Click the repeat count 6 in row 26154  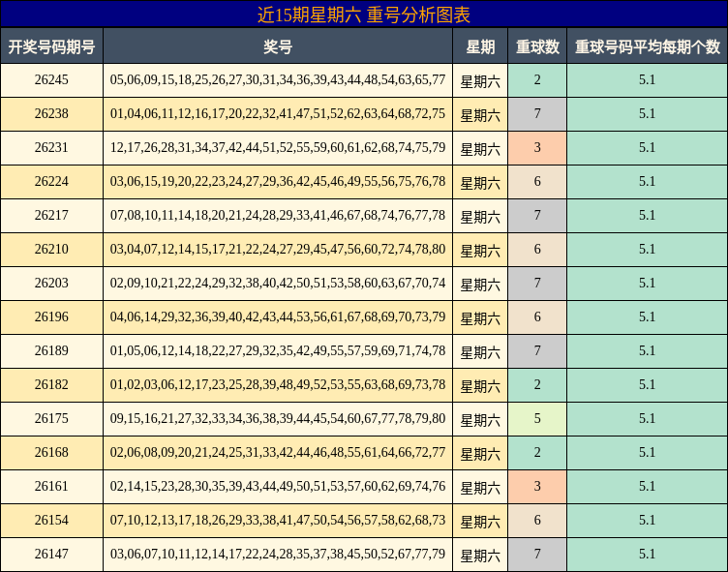pyautogui.click(x=537, y=521)
